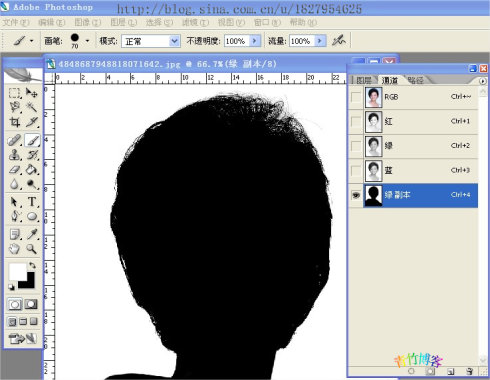Open the brush preset picker arrow
The height and width of the screenshot is (380, 490).
[x=87, y=41]
